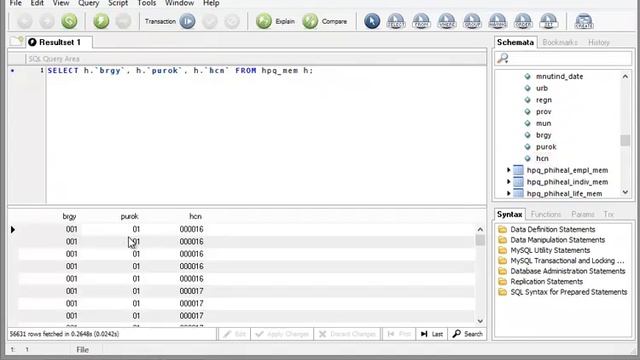This screenshot has width=640, height=360.
Task: Select the SELECT clause tool
Action: coord(396,21)
